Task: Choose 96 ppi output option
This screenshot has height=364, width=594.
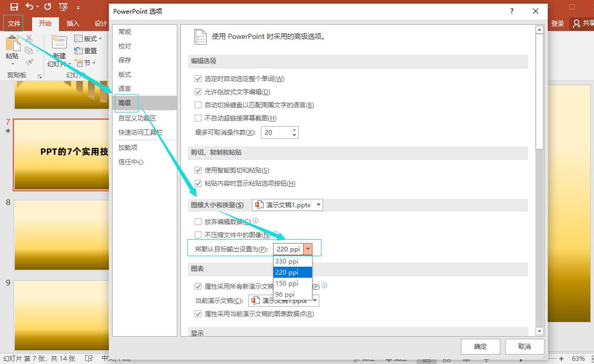Action: pyautogui.click(x=285, y=295)
